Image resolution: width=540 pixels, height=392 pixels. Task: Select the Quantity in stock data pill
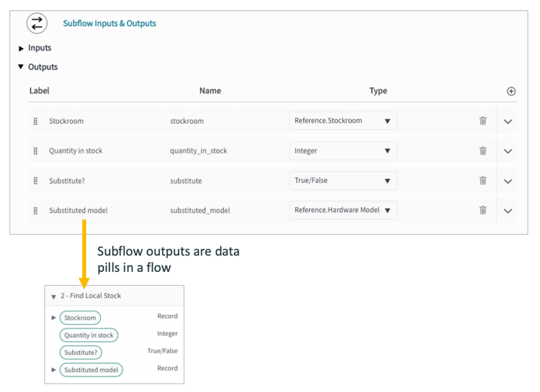(x=89, y=335)
